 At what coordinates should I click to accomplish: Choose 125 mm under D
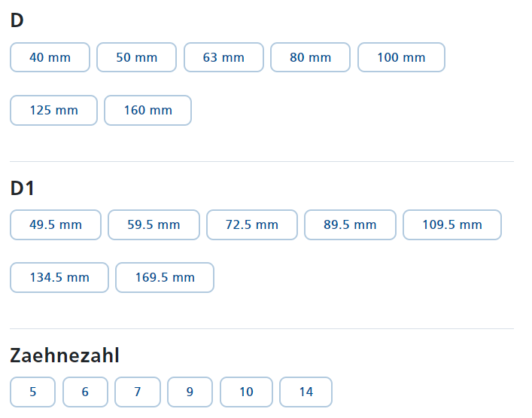pyautogui.click(x=53, y=111)
